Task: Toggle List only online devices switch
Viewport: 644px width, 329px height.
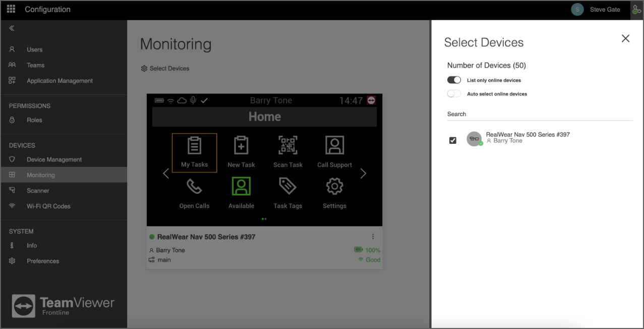Action: point(454,80)
